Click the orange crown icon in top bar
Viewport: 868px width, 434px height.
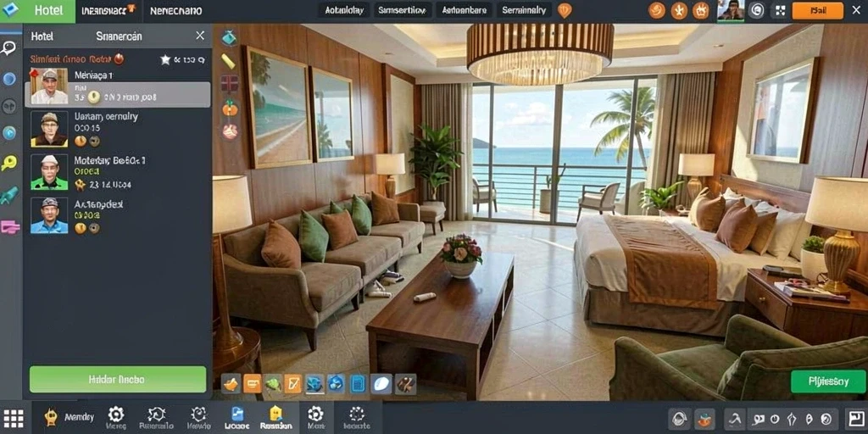click(x=701, y=10)
